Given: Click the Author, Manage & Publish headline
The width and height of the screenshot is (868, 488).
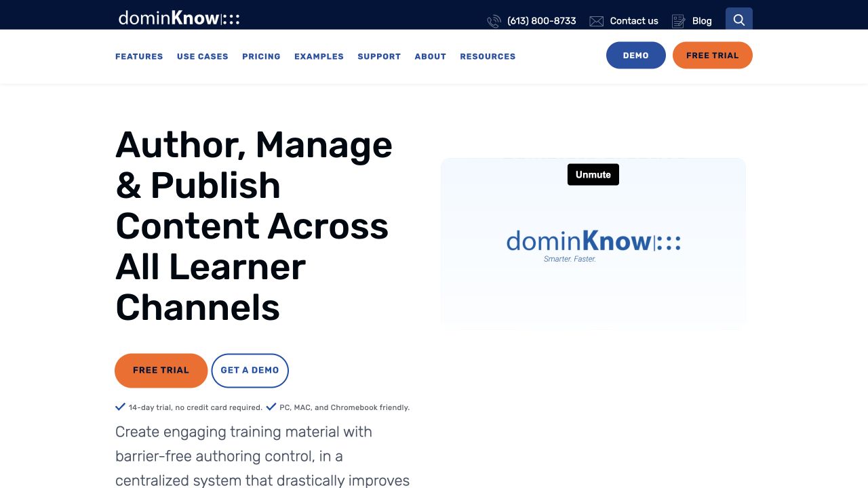Looking at the screenshot, I should (254, 226).
